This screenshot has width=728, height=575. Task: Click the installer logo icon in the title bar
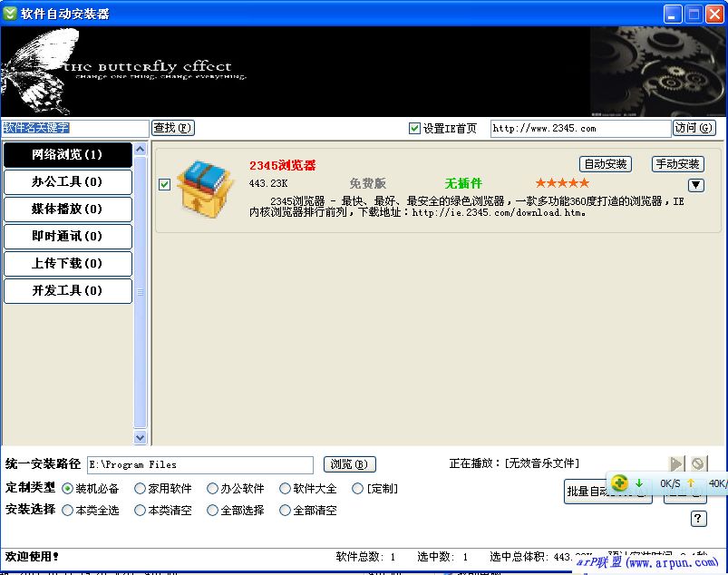pyautogui.click(x=11, y=13)
